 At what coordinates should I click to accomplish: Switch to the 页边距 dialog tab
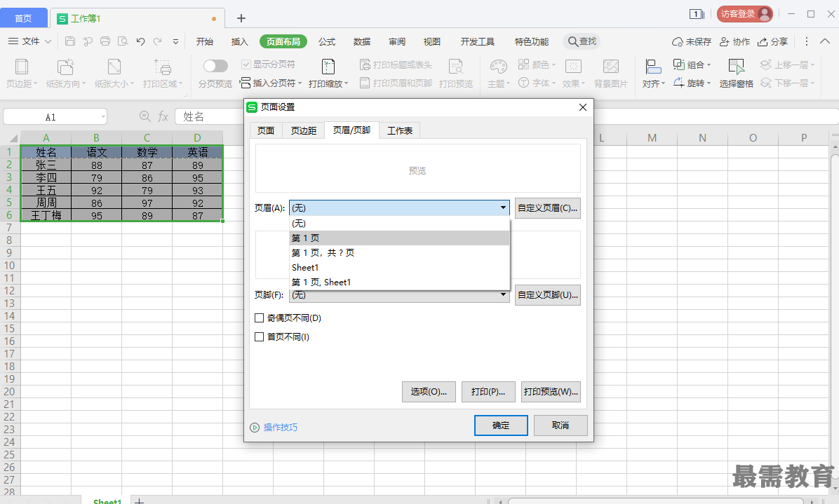click(303, 130)
